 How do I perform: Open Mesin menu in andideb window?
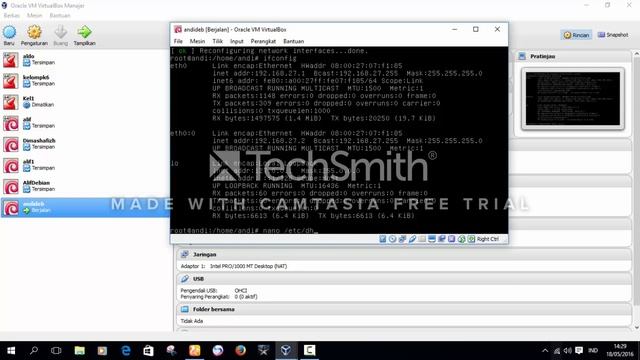tap(197, 41)
